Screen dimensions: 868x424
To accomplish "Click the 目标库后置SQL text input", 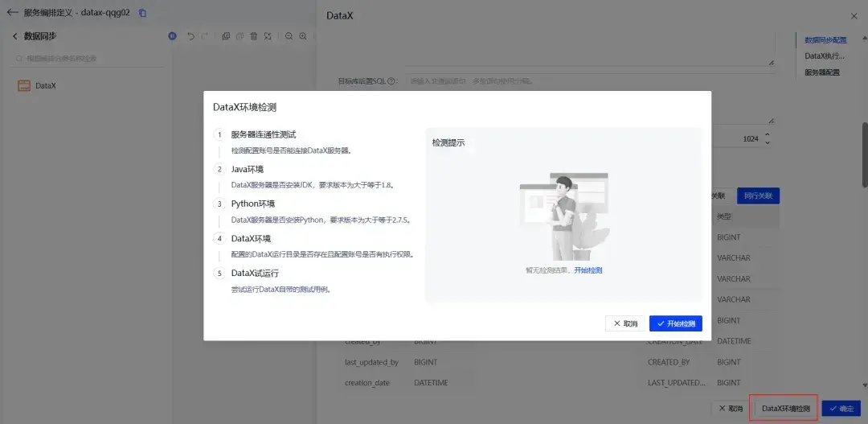I will pos(589,100).
